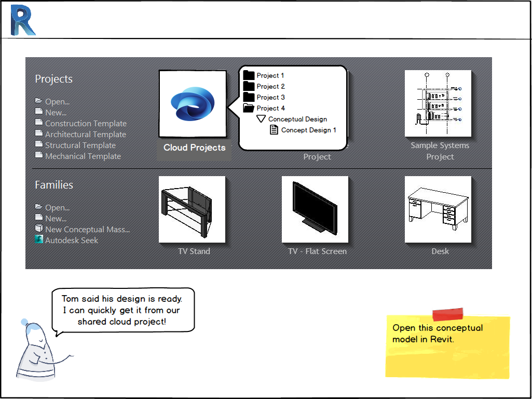Open the Structural Template
532x399 pixels.
point(80,145)
